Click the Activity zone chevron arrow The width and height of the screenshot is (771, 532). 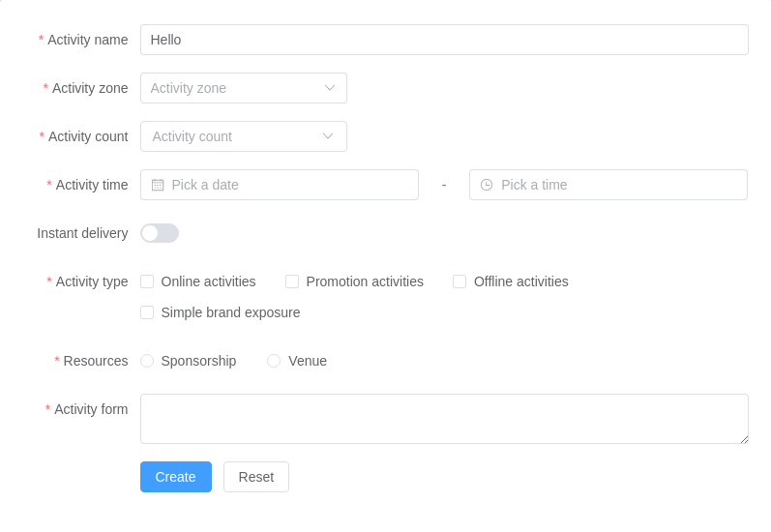coord(330,88)
